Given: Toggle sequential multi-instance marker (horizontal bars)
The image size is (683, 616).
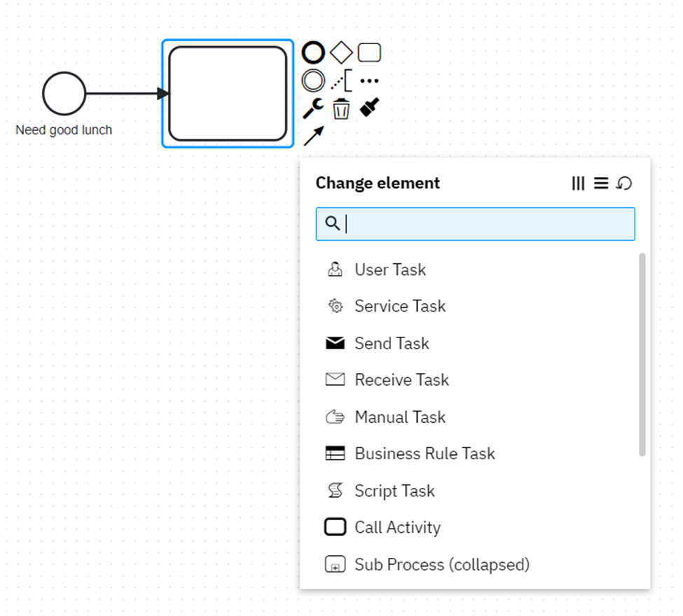Looking at the screenshot, I should tap(601, 183).
